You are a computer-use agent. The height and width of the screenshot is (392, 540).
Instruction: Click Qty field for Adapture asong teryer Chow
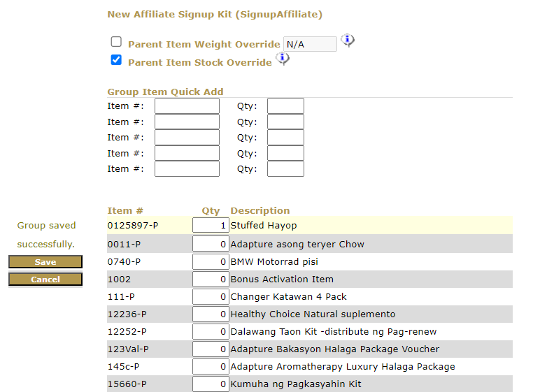(x=211, y=245)
